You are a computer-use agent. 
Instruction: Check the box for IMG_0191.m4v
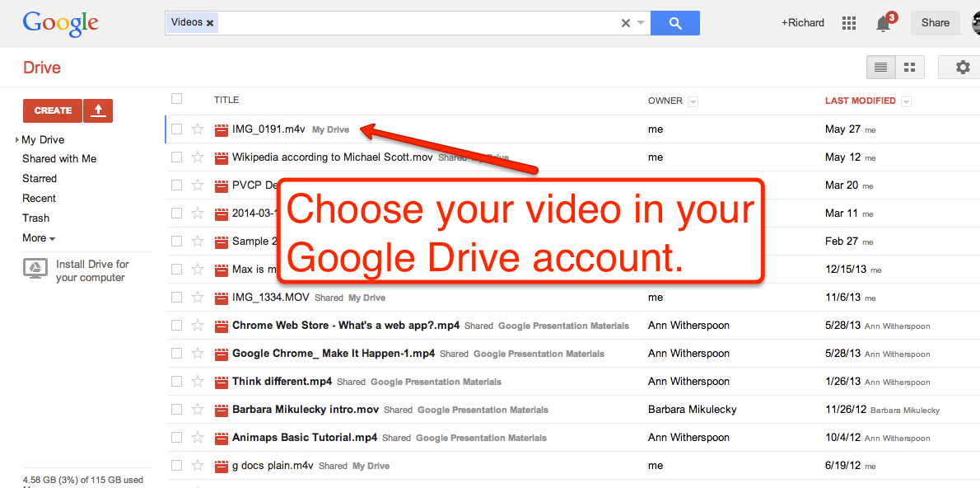coord(177,129)
